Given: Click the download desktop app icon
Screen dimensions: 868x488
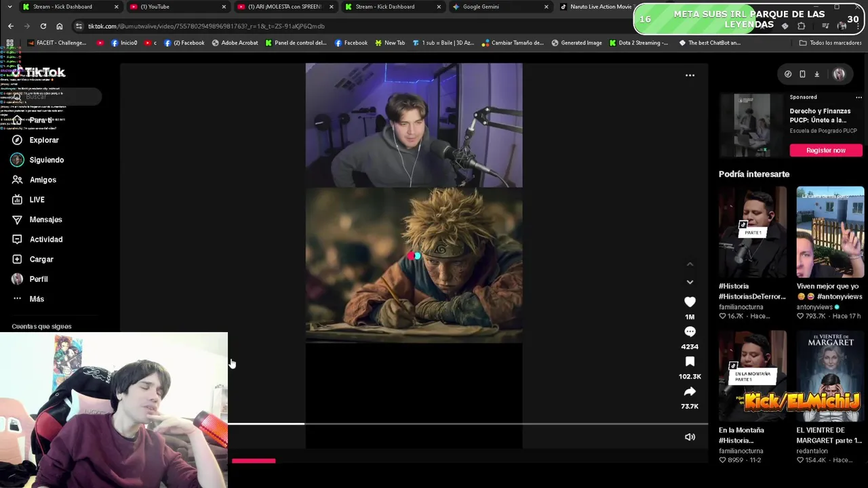Looking at the screenshot, I should point(816,75).
